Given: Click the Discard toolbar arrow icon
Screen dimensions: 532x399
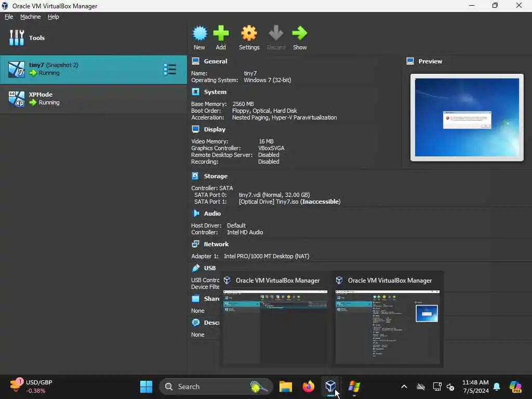Looking at the screenshot, I should point(276,33).
